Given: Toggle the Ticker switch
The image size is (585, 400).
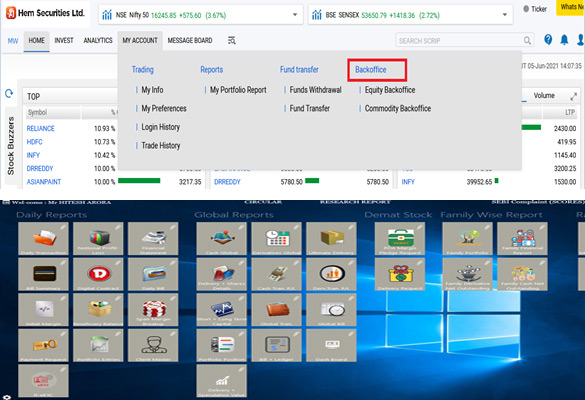Looking at the screenshot, I should click(526, 9).
